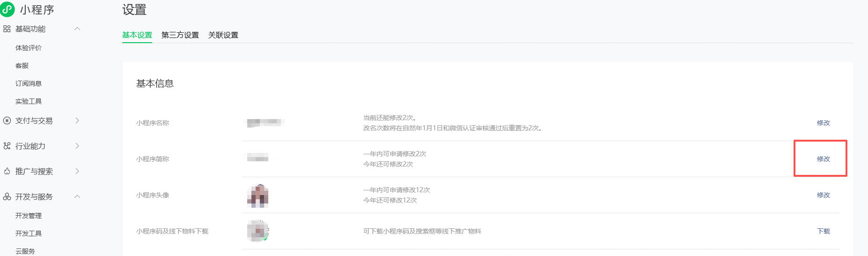Select the 推广与搜索 menu label
The width and height of the screenshot is (868, 256).
(x=34, y=171)
